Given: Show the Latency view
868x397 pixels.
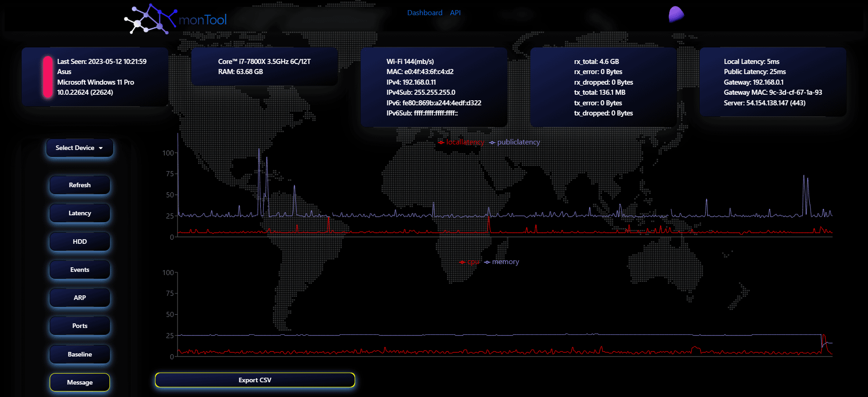Looking at the screenshot, I should [x=80, y=213].
